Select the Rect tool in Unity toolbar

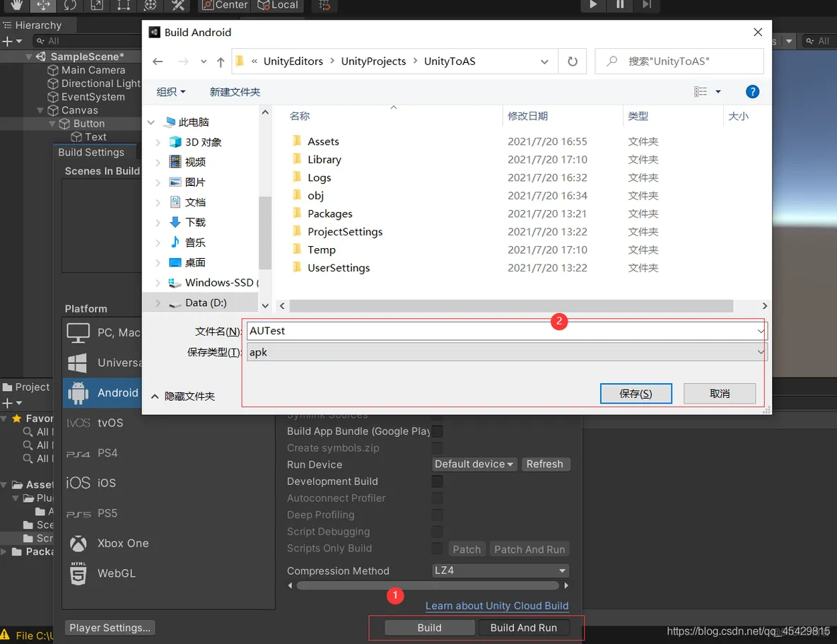(x=123, y=6)
